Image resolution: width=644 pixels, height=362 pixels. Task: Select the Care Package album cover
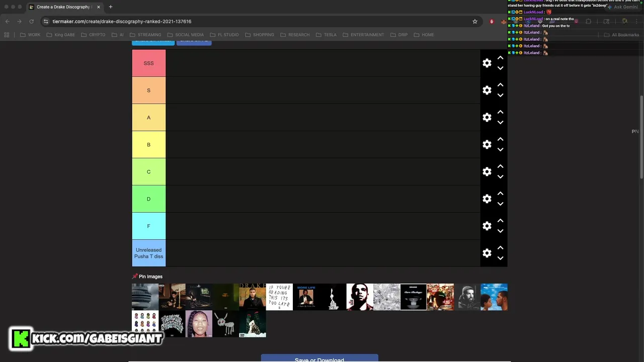click(x=414, y=297)
